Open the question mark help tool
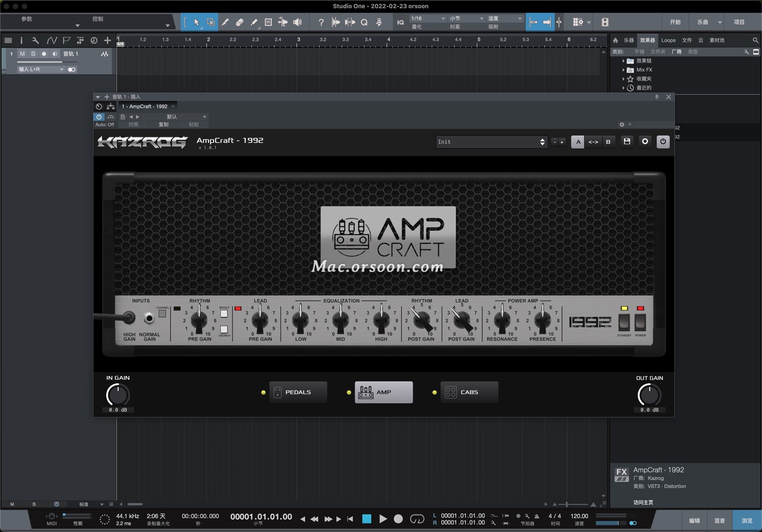The width and height of the screenshot is (762, 532). 321,22
